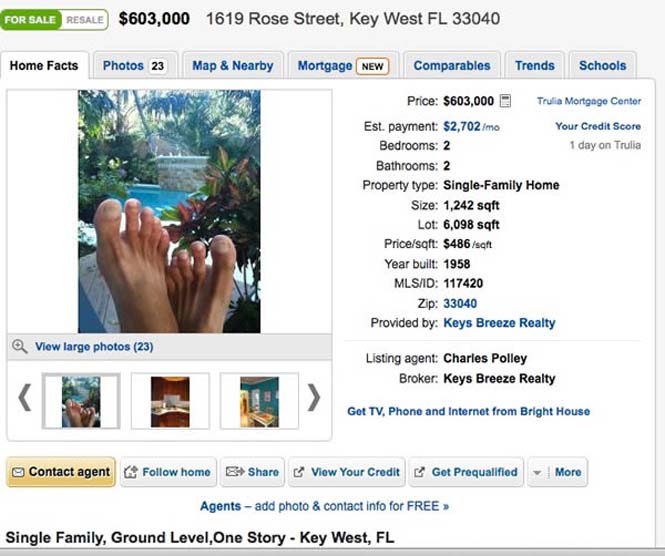The width and height of the screenshot is (665, 556).
Task: Open the Map & Nearby tab
Action: [232, 66]
